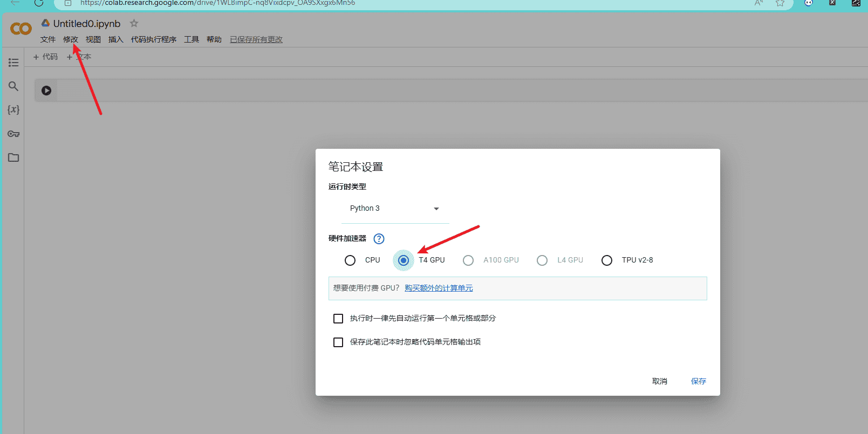Click the site info lock icon
The image size is (868, 434).
(68, 3)
